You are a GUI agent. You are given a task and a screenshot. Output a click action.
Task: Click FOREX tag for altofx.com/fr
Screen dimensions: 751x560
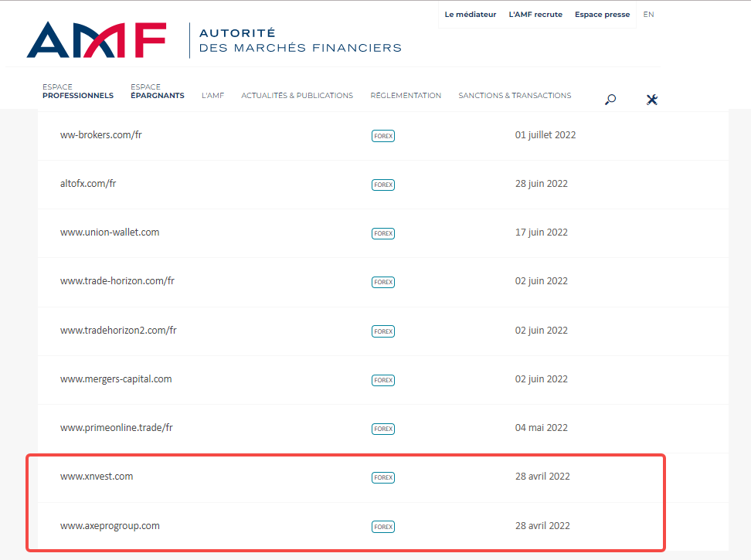tap(382, 185)
